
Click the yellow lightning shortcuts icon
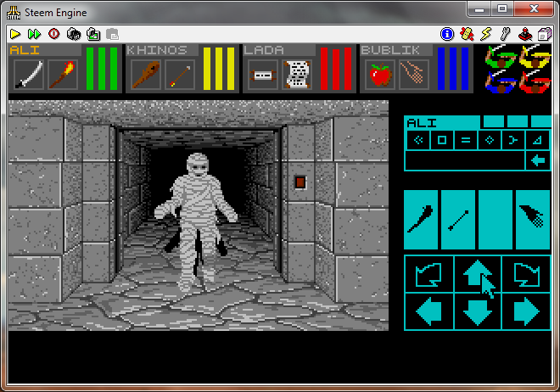[x=486, y=34]
